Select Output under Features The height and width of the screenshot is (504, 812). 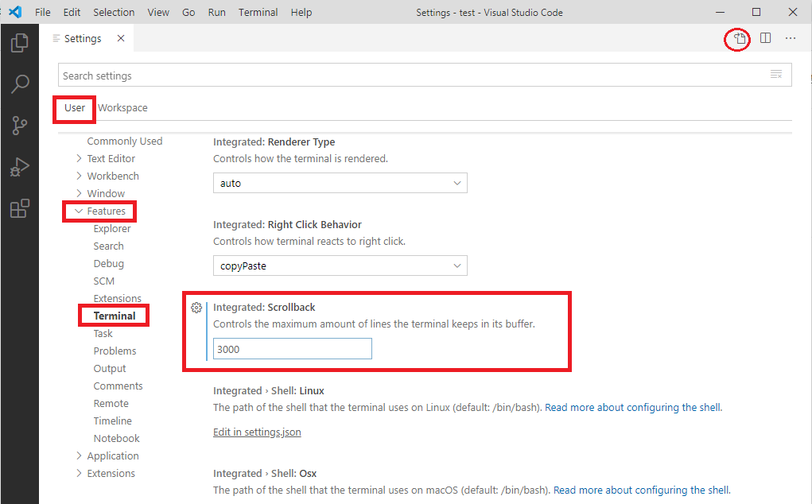(x=109, y=368)
